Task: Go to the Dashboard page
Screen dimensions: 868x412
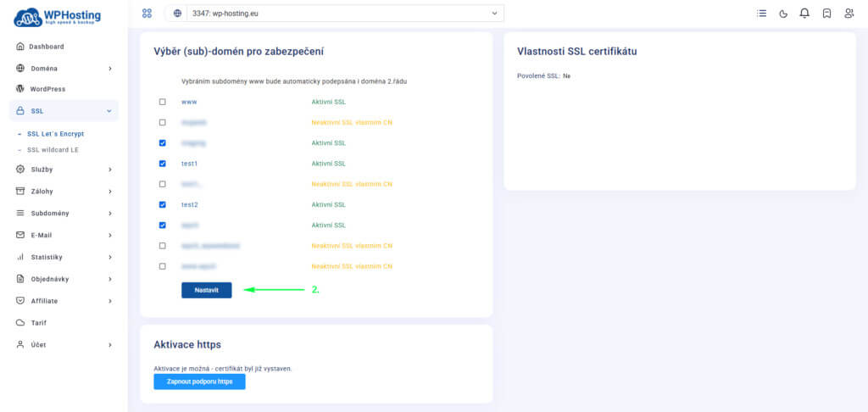Action: [46, 47]
